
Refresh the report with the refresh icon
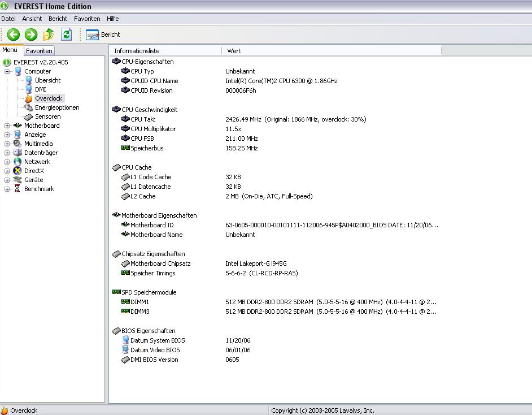[x=66, y=34]
